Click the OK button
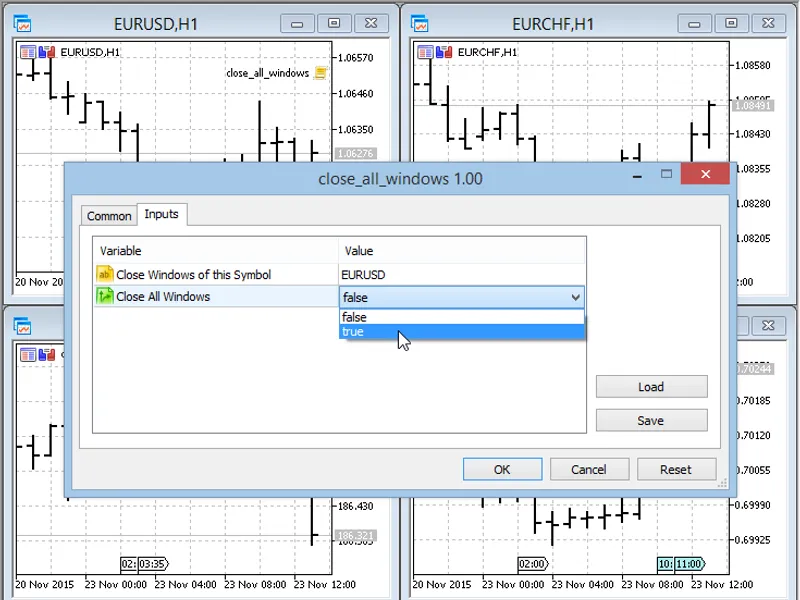This screenshot has height=600, width=800. tap(502, 469)
